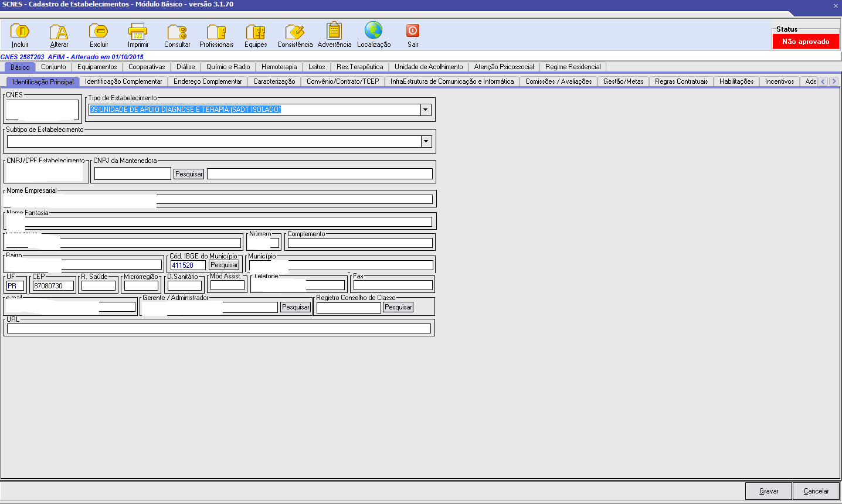Switch to the Equipamentos tab

[97, 67]
